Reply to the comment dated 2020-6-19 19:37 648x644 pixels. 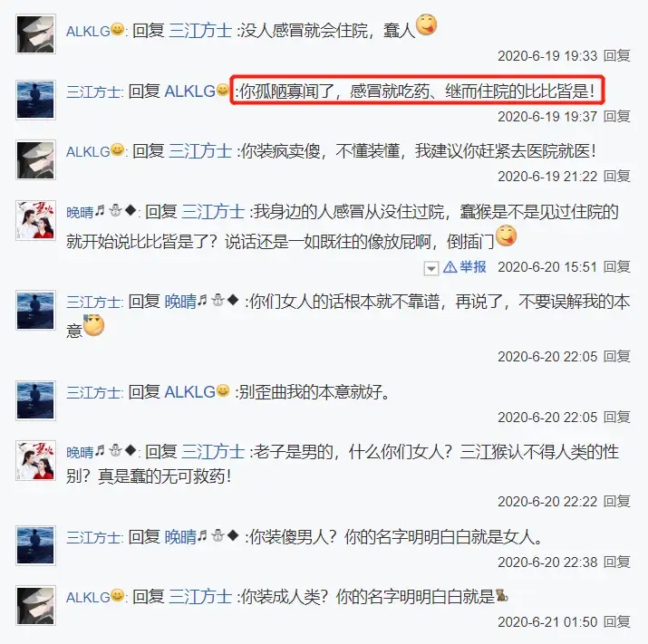(617, 117)
